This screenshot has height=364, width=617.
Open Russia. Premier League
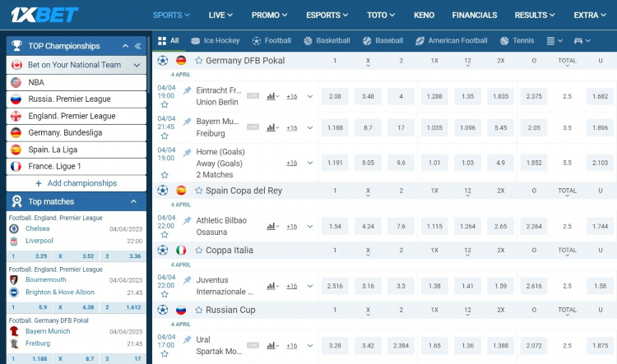(77, 99)
